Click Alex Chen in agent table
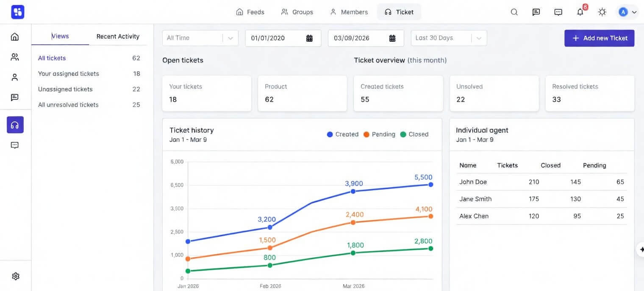This screenshot has height=291, width=644. (x=474, y=216)
